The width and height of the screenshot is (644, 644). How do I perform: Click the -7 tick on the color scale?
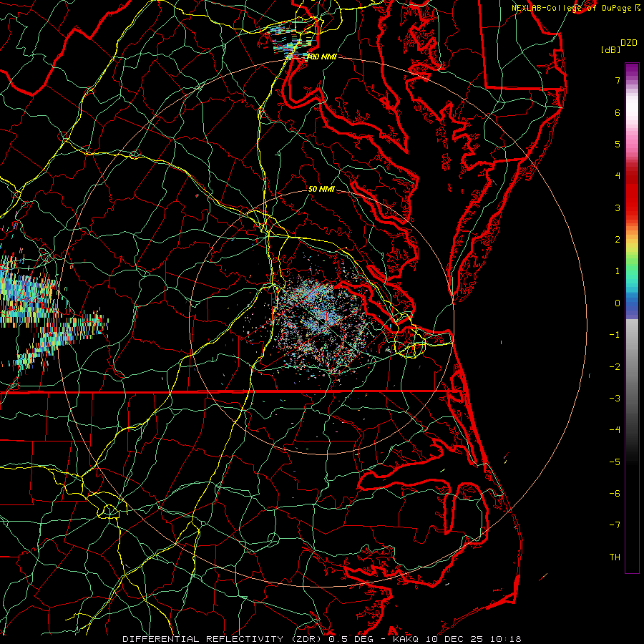coord(615,525)
